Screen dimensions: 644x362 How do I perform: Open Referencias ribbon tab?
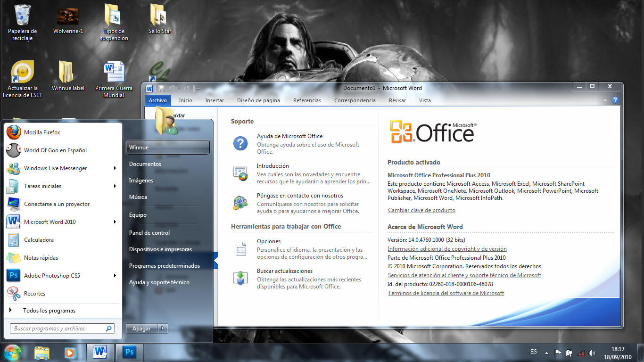coord(307,100)
